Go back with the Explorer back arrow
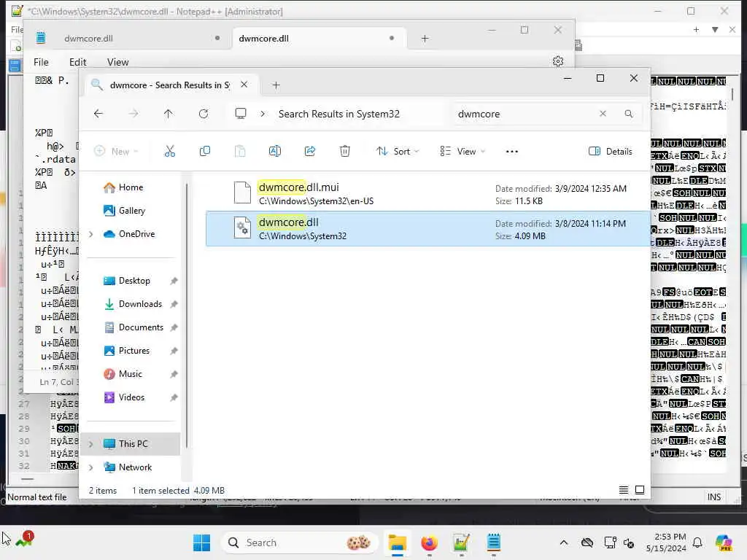This screenshot has width=747, height=560. pos(98,114)
